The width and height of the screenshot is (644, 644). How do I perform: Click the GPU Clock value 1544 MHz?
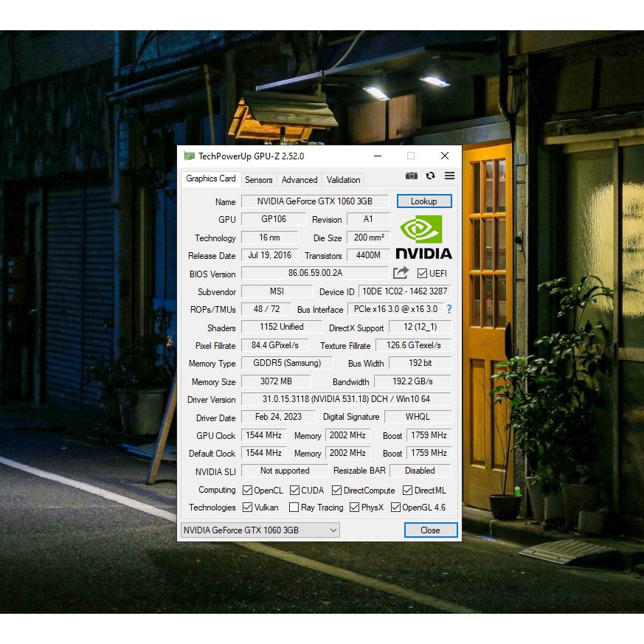263,435
